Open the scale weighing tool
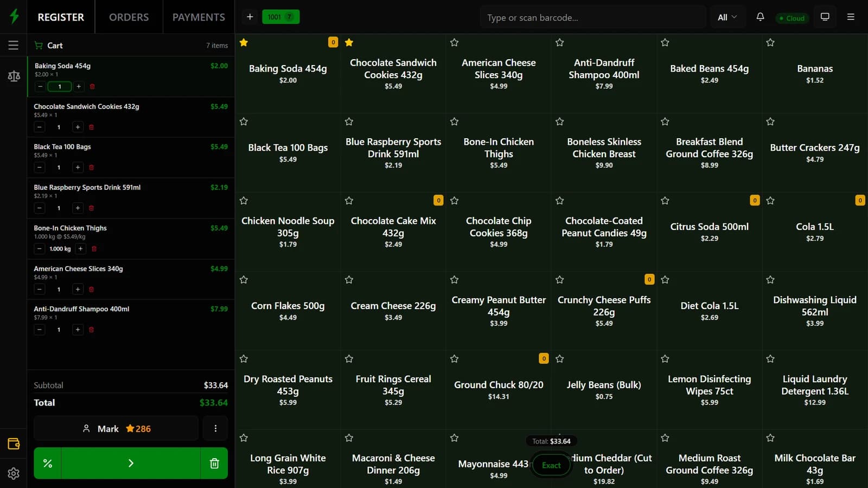Screen dimensions: 868x488 click(14, 76)
